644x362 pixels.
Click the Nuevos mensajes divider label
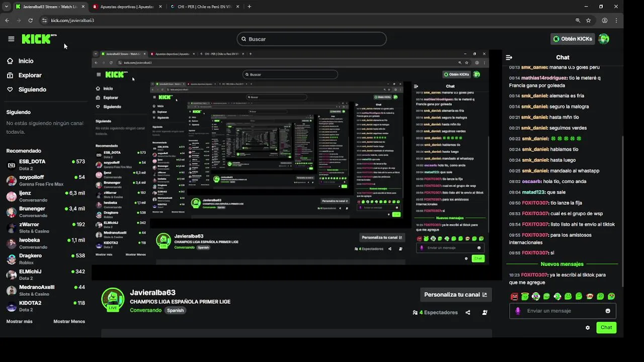562,264
